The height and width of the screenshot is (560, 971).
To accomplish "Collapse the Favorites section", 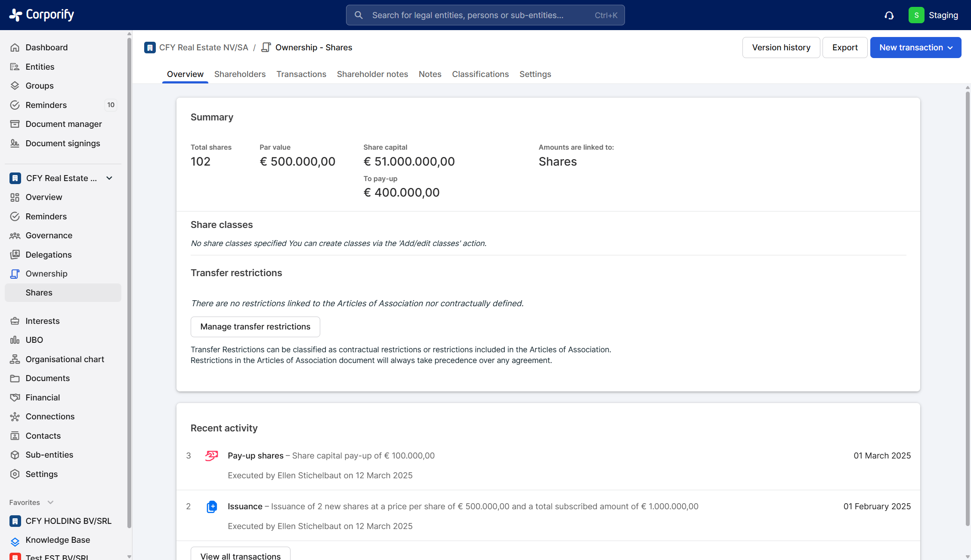I will click(50, 502).
